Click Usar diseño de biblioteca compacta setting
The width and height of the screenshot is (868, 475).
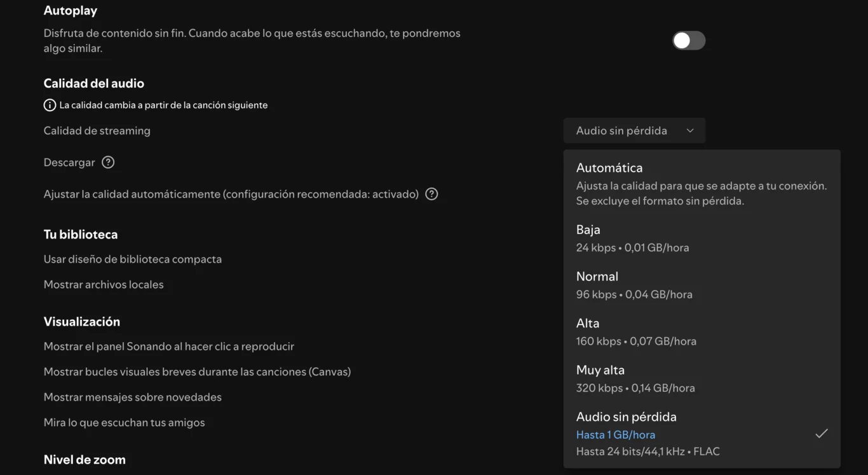(133, 259)
